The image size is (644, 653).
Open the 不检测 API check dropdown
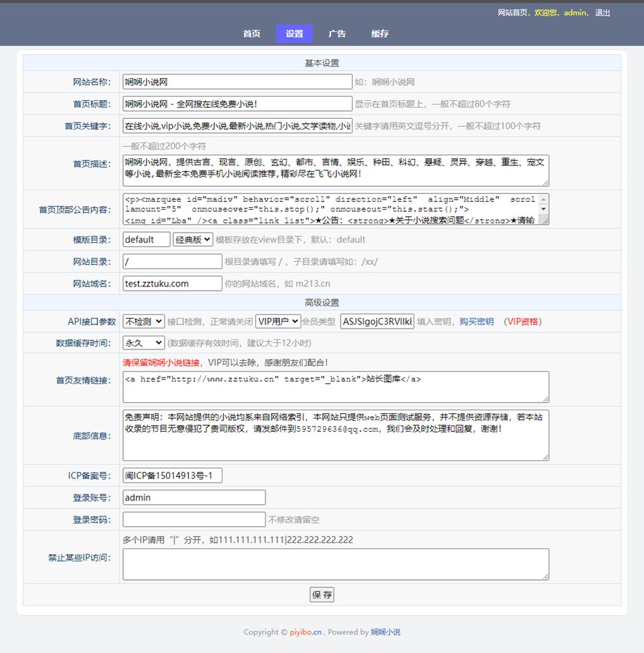tap(144, 321)
